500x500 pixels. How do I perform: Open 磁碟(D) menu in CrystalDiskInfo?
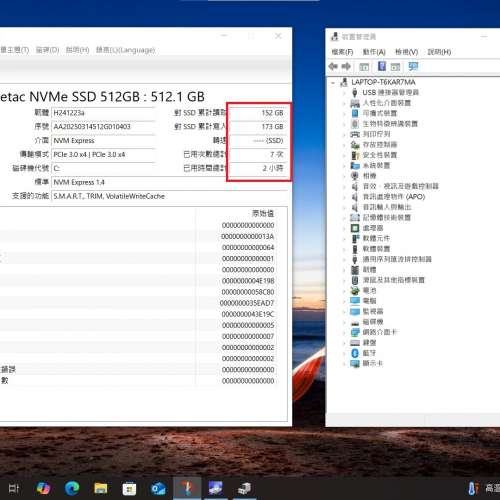pyautogui.click(x=47, y=50)
